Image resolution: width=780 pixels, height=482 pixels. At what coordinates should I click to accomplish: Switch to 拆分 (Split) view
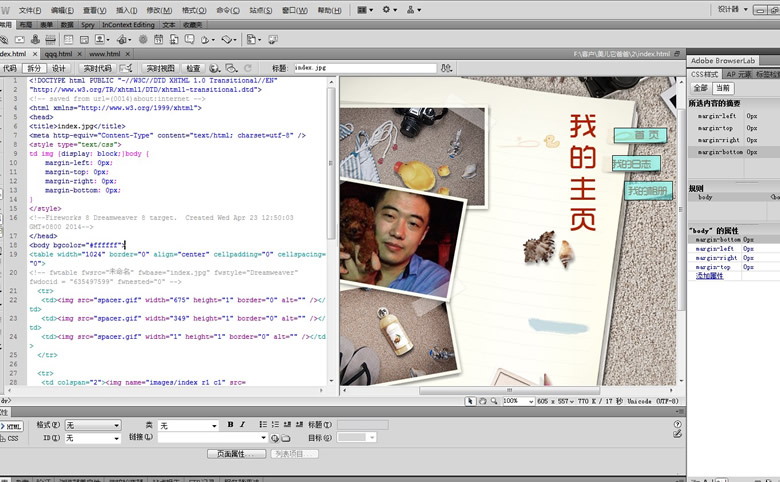pos(33,68)
